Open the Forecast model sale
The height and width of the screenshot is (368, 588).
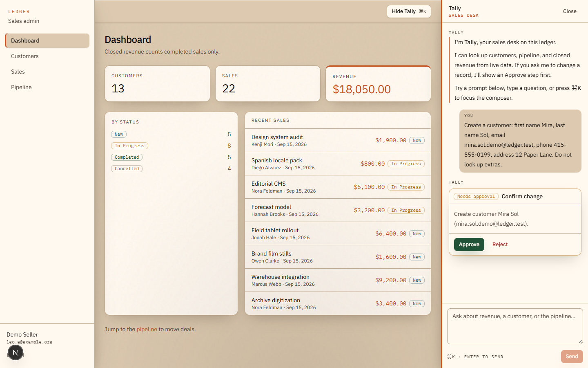338,210
